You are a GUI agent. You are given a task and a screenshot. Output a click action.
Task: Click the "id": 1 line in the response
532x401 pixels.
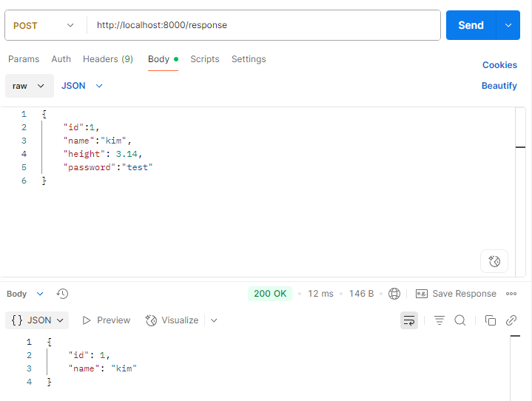[89, 355]
